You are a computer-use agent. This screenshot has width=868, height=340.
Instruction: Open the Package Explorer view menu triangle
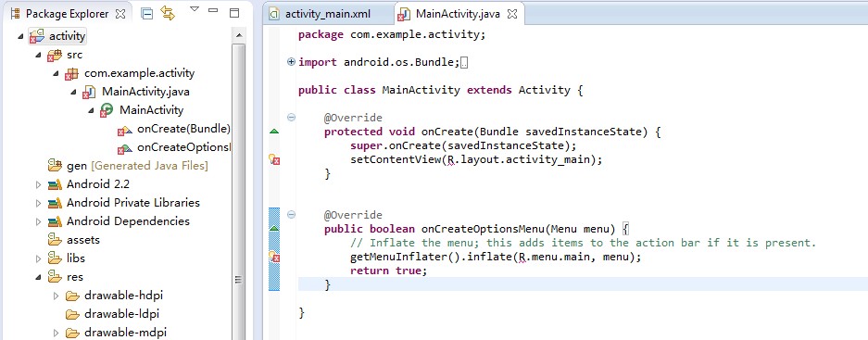pyautogui.click(x=195, y=9)
